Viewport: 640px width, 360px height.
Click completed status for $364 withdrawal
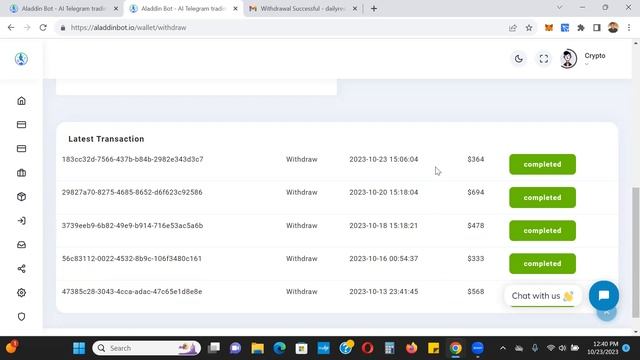pos(542,164)
